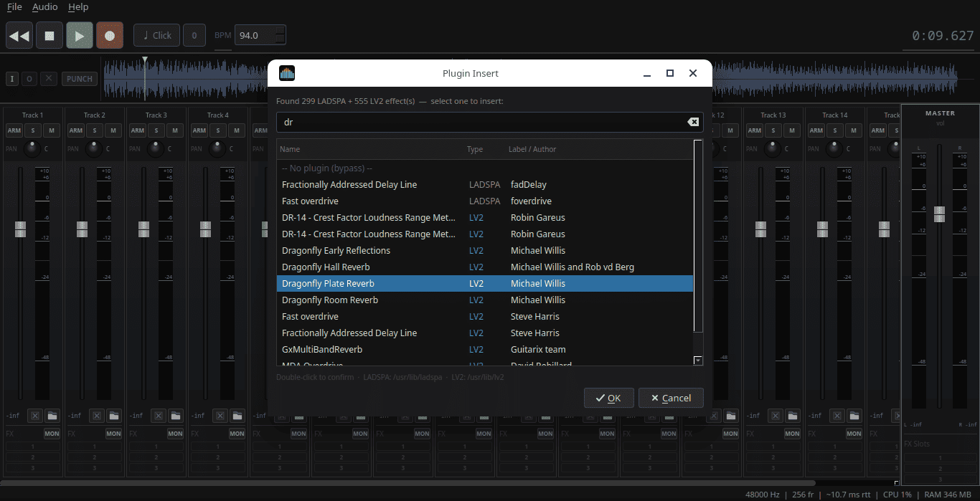
Task: Open FX slot 1 on the MASTER strip
Action: (x=940, y=457)
